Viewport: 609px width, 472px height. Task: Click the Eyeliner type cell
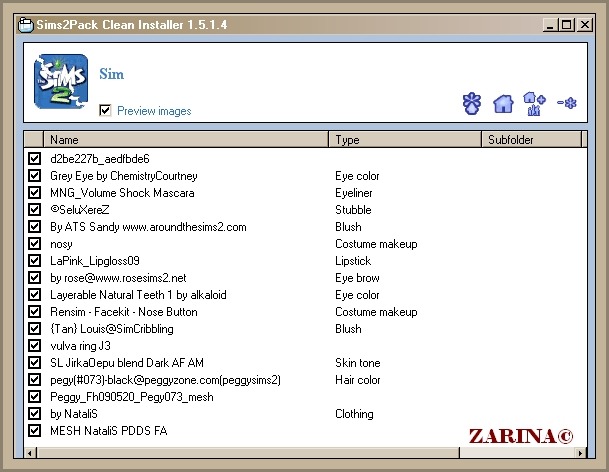pos(353,193)
